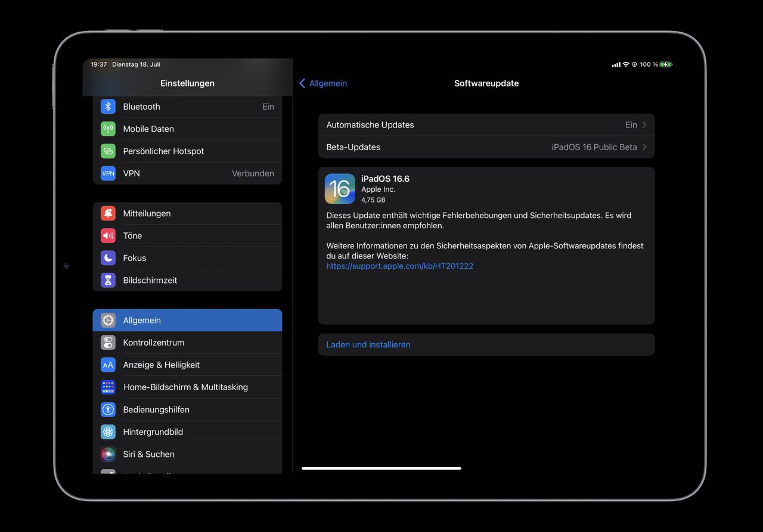Open Hintergrundbild settings

tap(187, 432)
